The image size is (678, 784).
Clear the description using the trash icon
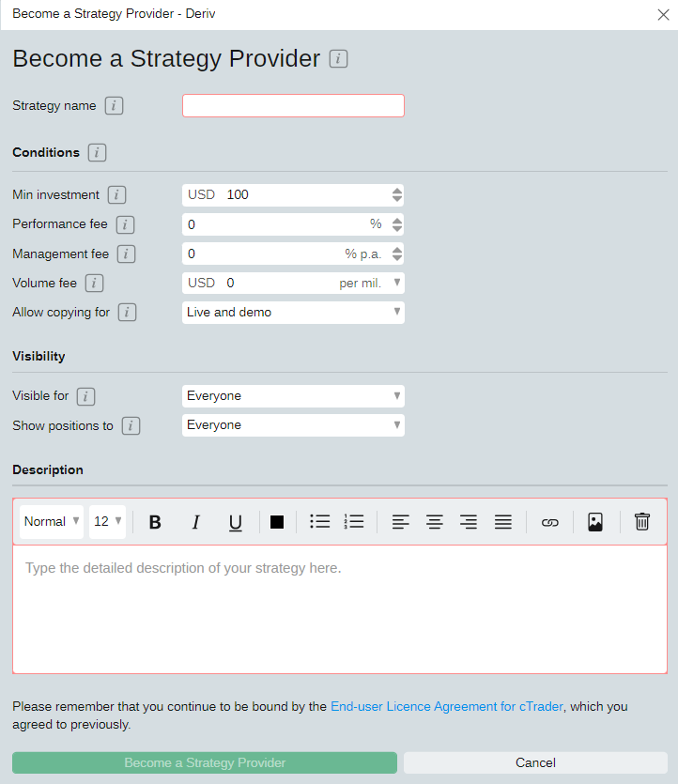tap(641, 522)
